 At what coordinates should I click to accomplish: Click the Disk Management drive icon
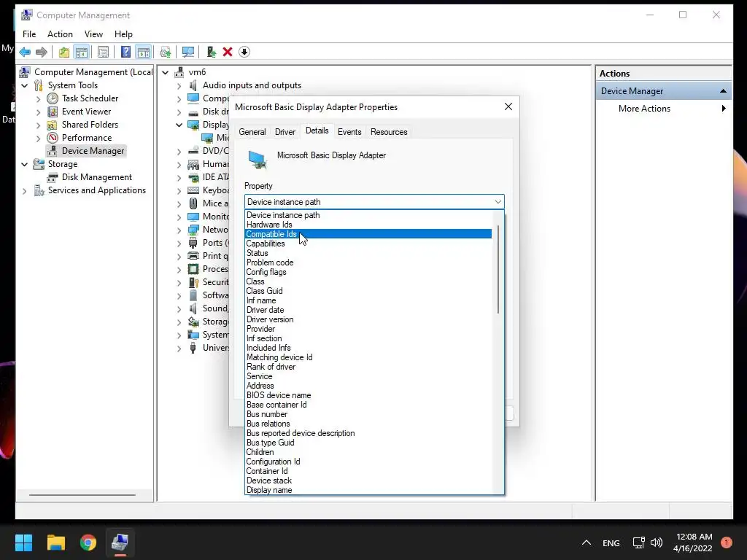tap(53, 177)
